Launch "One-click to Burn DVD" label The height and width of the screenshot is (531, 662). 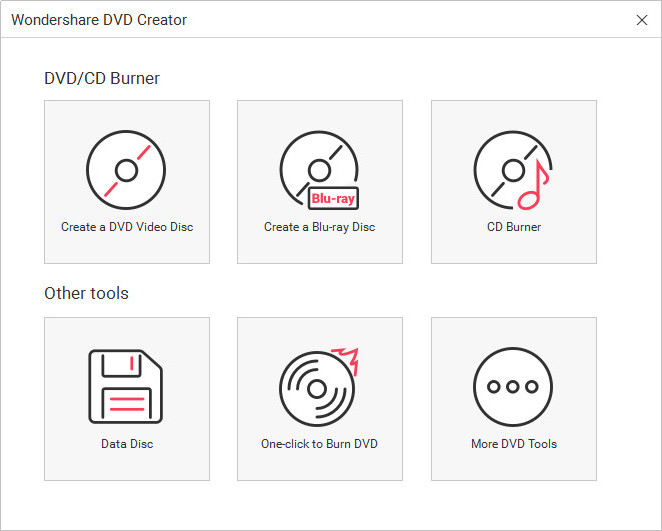click(319, 444)
